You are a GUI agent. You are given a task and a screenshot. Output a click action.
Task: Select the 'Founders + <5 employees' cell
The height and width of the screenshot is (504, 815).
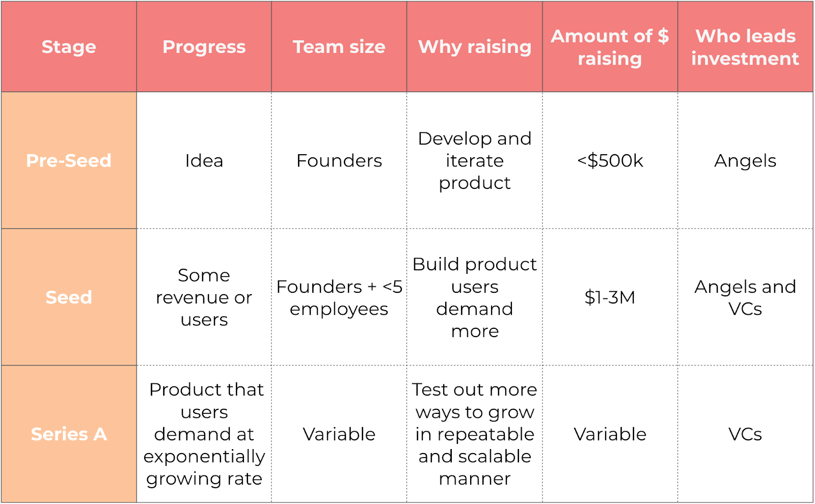[339, 297]
